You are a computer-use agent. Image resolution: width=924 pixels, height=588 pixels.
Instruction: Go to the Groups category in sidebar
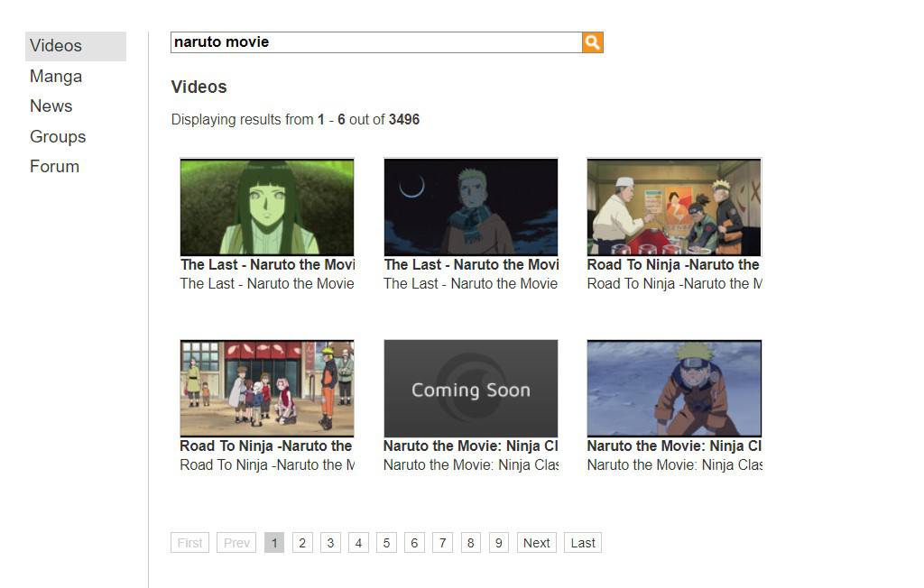coord(58,137)
